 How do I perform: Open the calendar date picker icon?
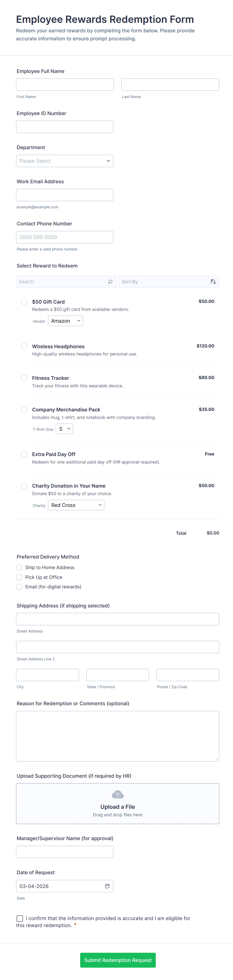[107, 886]
